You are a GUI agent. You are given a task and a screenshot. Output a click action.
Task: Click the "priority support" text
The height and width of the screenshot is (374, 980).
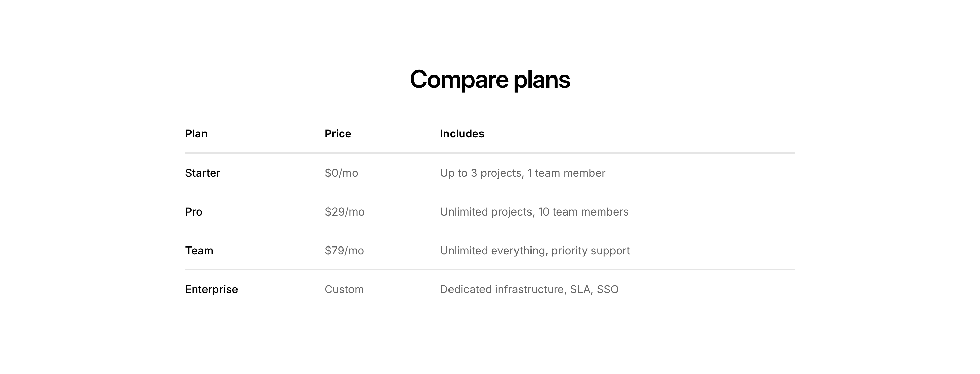(x=590, y=251)
